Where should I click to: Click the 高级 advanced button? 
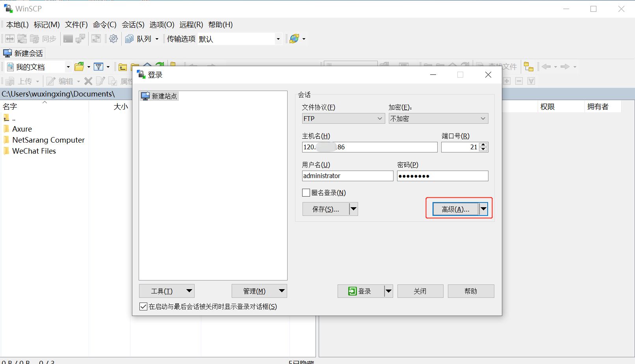(x=455, y=209)
